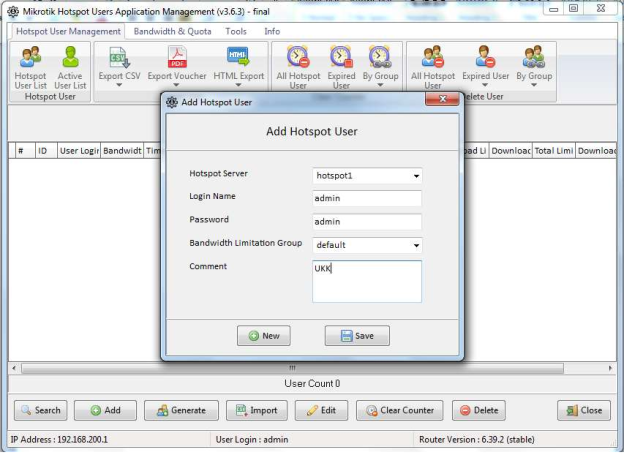The width and height of the screenshot is (625, 453).
Task: Click the HTML Export icon
Action: 238,57
